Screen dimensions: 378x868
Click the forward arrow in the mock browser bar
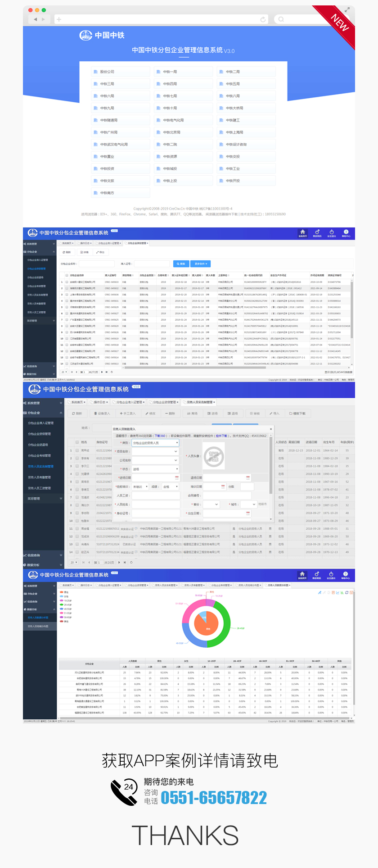(43, 19)
